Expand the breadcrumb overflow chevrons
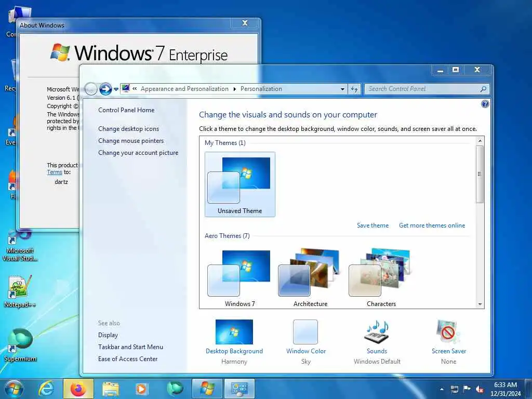Viewport: 532px width, 399px height. pyautogui.click(x=135, y=88)
